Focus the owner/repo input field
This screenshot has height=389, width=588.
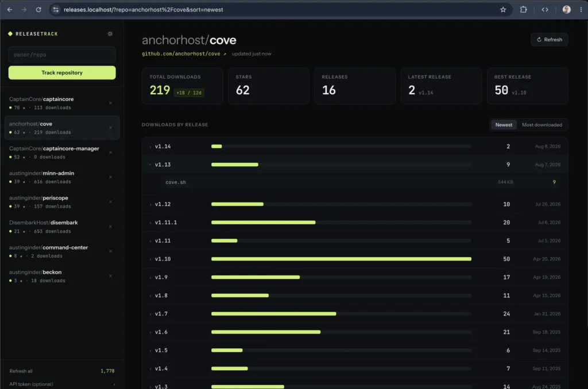pyautogui.click(x=62, y=55)
